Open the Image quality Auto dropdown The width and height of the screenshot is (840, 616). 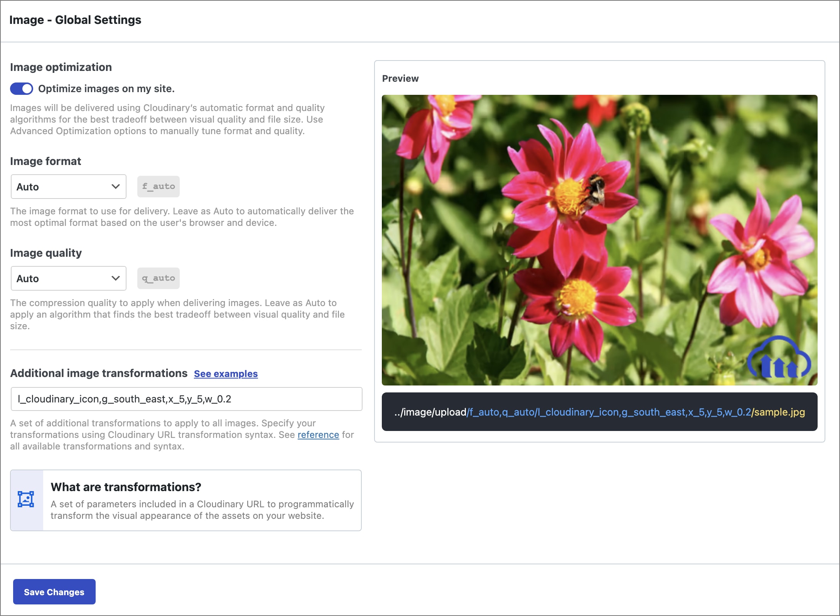69,278
